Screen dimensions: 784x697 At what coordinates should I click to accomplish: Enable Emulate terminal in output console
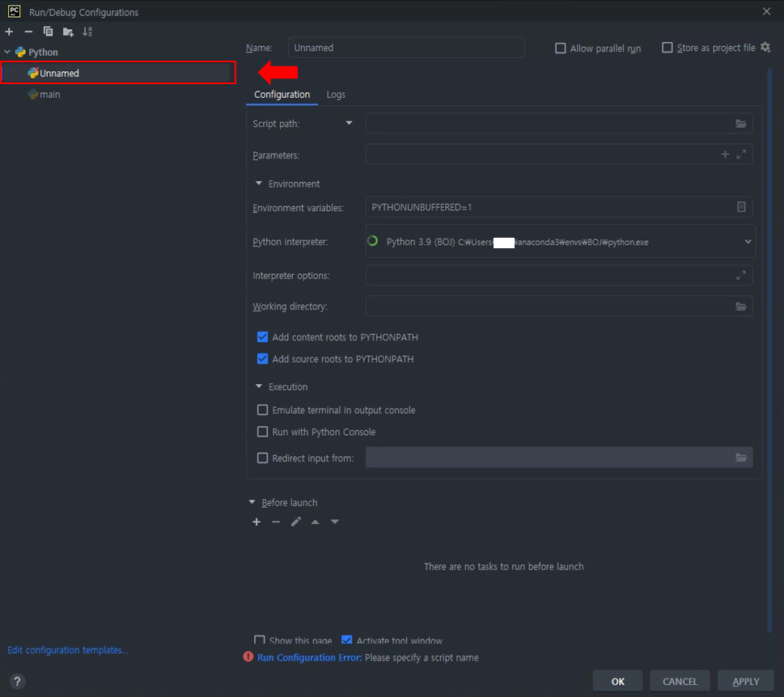pyautogui.click(x=263, y=410)
